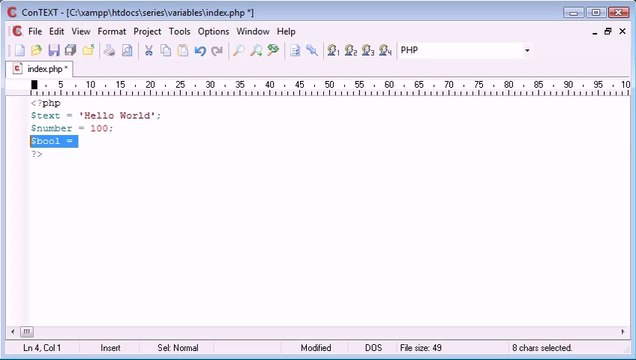Screen dimensions: 636x360
Task: Open print preview icon
Action: (127, 50)
